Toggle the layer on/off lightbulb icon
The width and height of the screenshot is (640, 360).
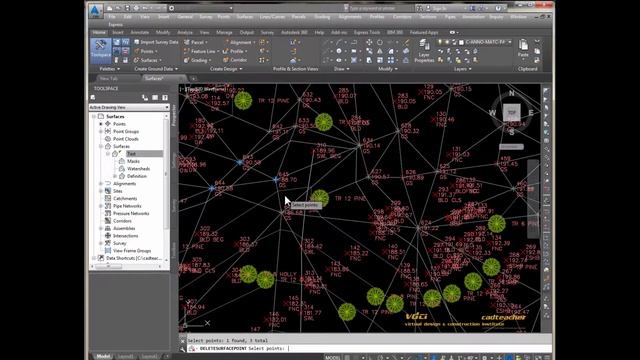click(440, 42)
